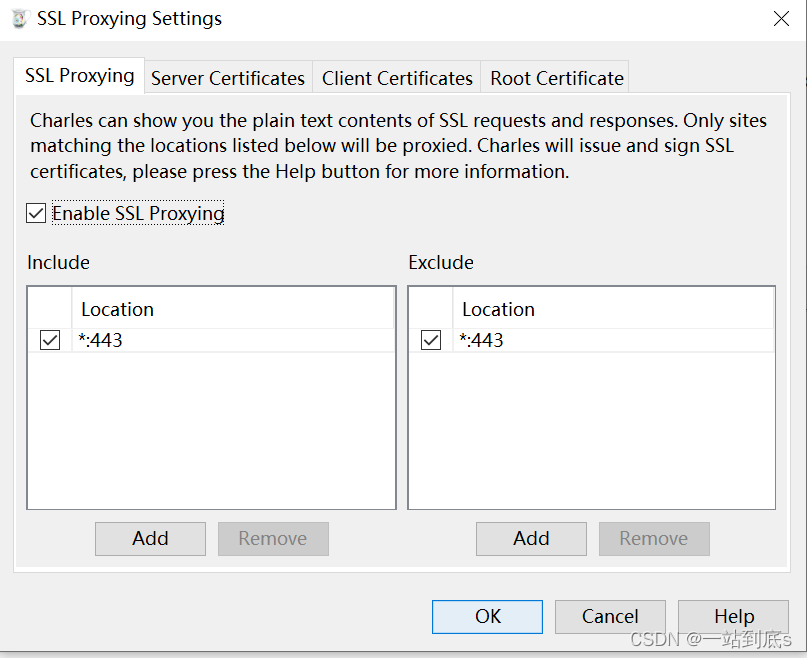Image resolution: width=807 pixels, height=658 pixels.
Task: Close the SSL Proxying Settings dialog
Action: [x=781, y=19]
